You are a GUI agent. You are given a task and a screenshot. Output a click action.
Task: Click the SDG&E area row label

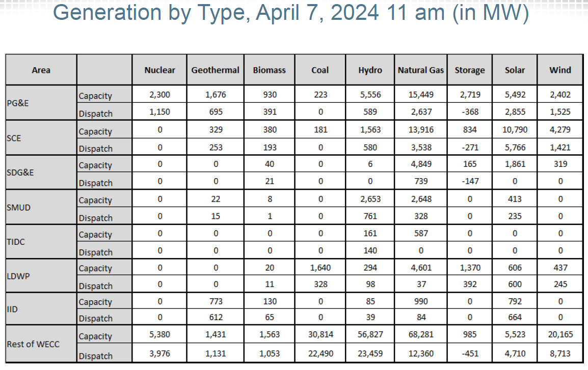pyautogui.click(x=21, y=173)
